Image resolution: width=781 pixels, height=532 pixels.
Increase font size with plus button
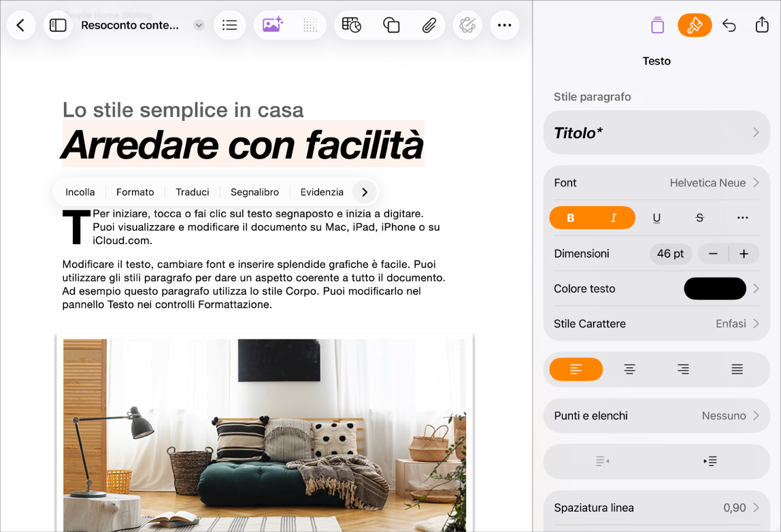point(744,254)
